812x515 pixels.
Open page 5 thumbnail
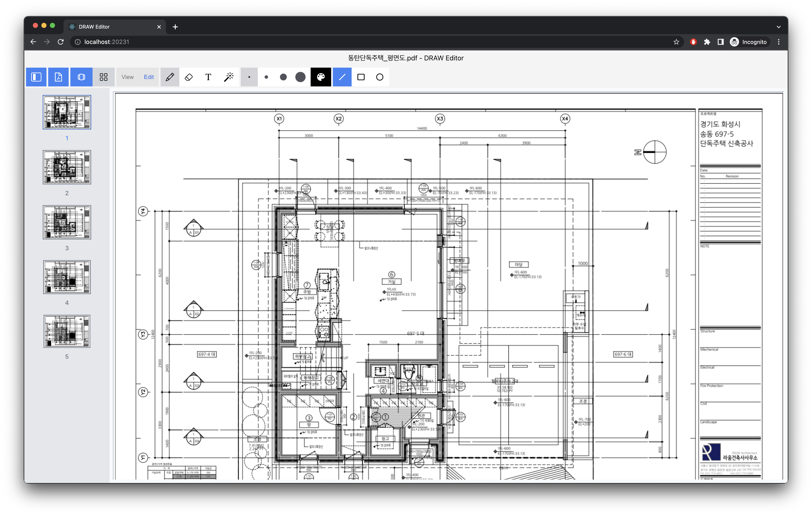click(x=67, y=331)
